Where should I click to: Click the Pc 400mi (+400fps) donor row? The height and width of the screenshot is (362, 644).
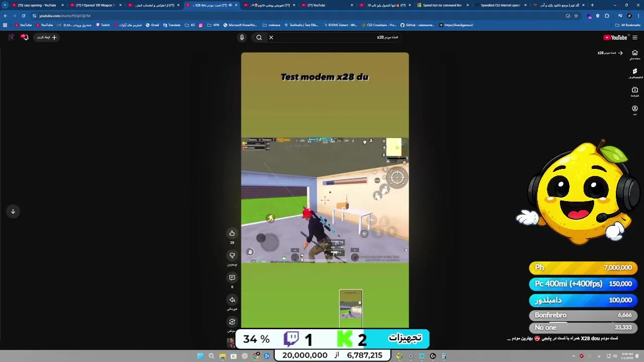click(583, 284)
